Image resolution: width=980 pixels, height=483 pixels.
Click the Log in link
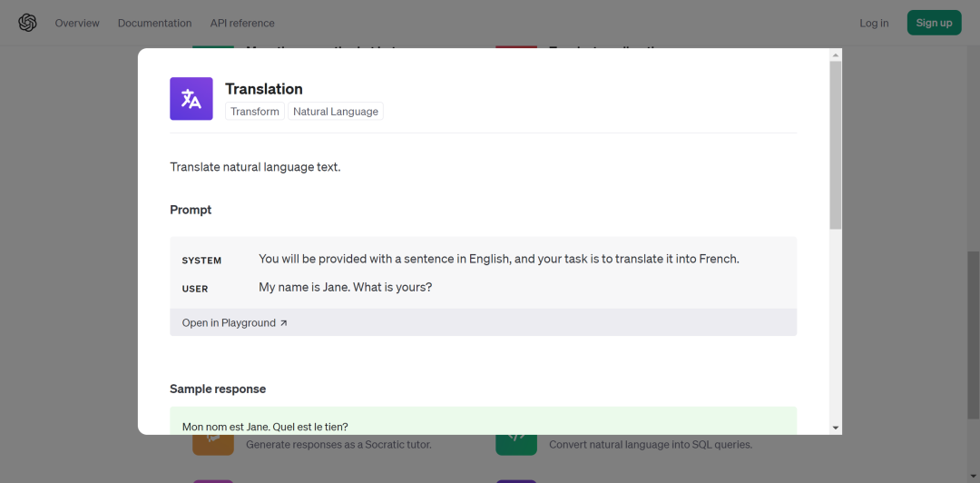[x=874, y=23]
